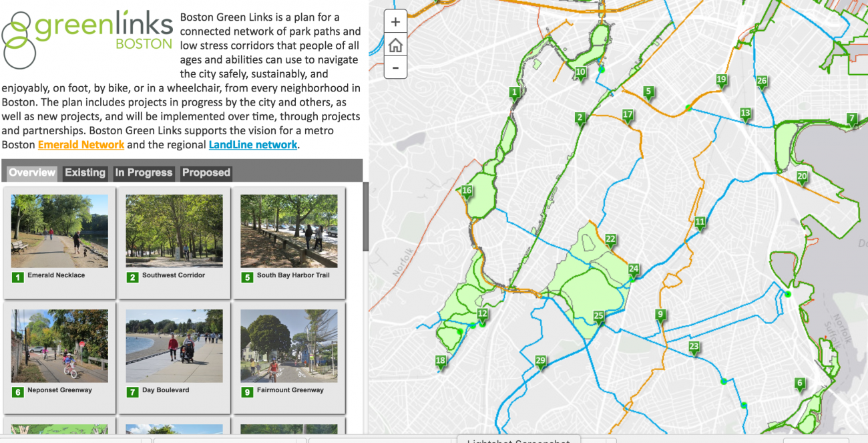This screenshot has height=443, width=868.
Task: Select map marker number 17
Action: (628, 116)
